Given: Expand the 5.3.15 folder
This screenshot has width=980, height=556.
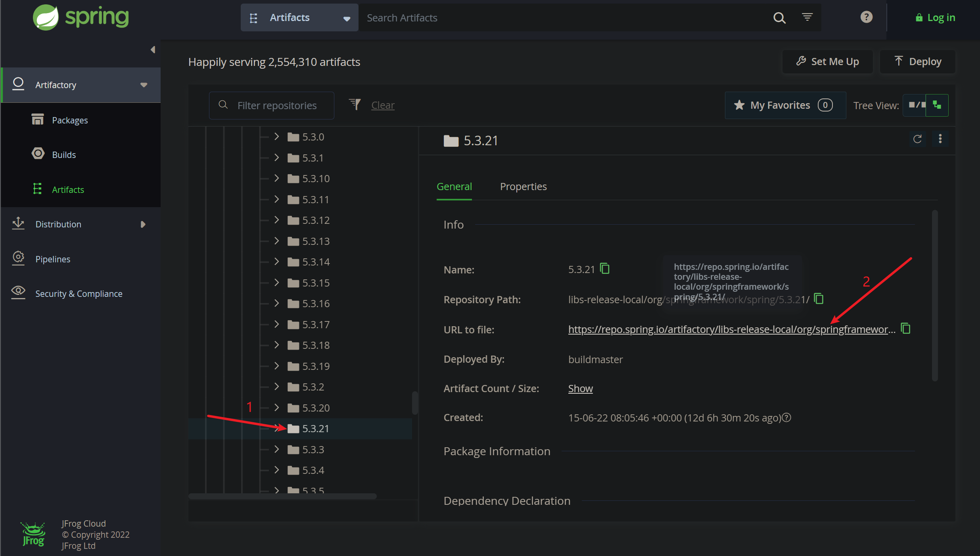Looking at the screenshot, I should 277,283.
